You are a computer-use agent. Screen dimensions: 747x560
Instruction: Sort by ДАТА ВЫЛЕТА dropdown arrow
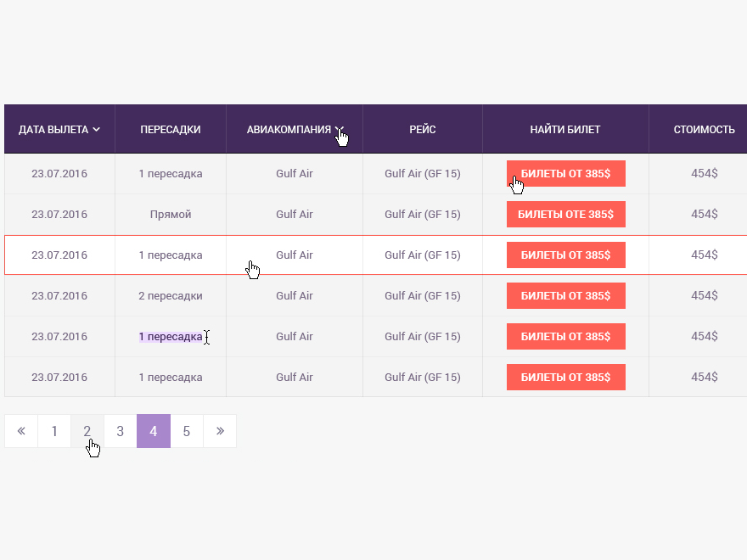point(97,130)
